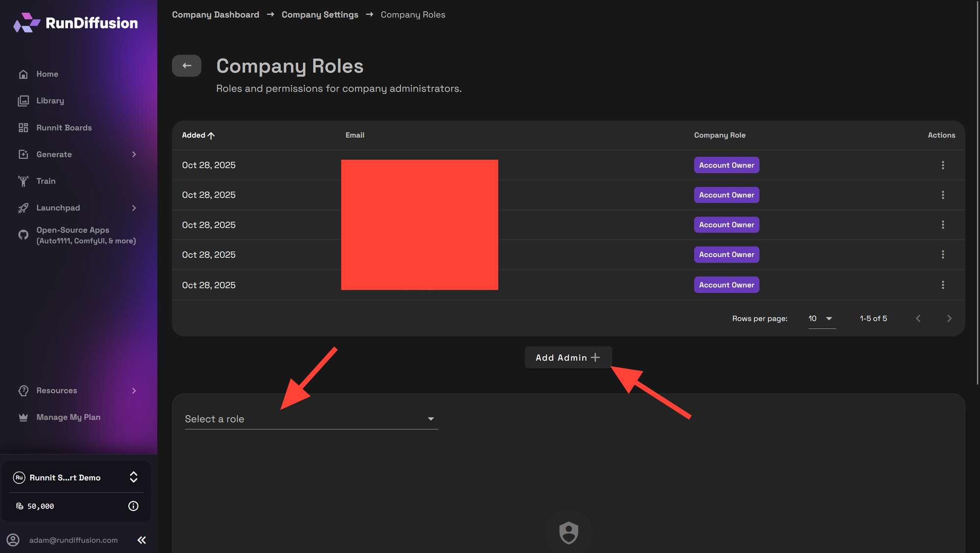Navigate to Company Dashboard breadcrumb
980x553 pixels.
(215, 14)
